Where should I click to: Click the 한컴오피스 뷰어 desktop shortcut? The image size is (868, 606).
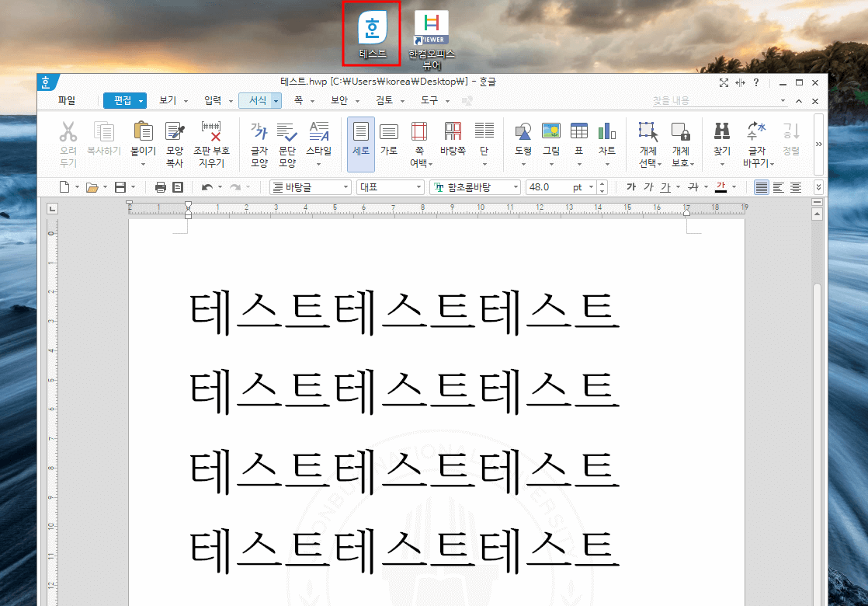432,40
